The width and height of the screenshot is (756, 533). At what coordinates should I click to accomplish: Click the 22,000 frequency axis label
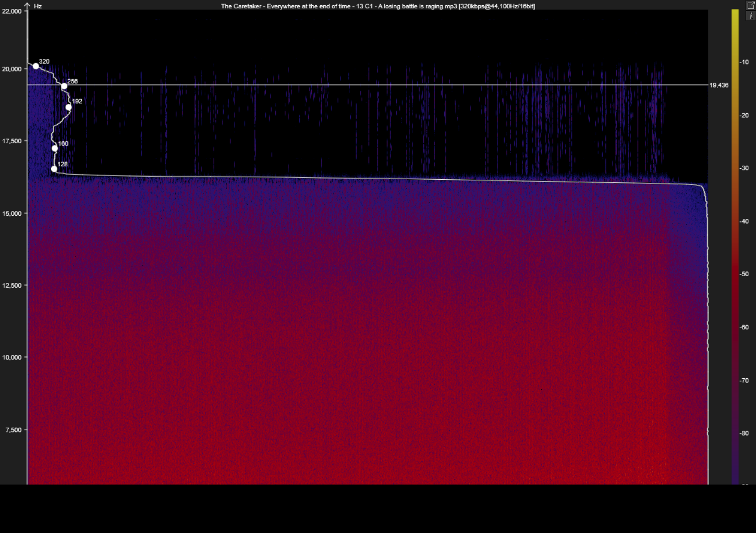pyautogui.click(x=12, y=11)
